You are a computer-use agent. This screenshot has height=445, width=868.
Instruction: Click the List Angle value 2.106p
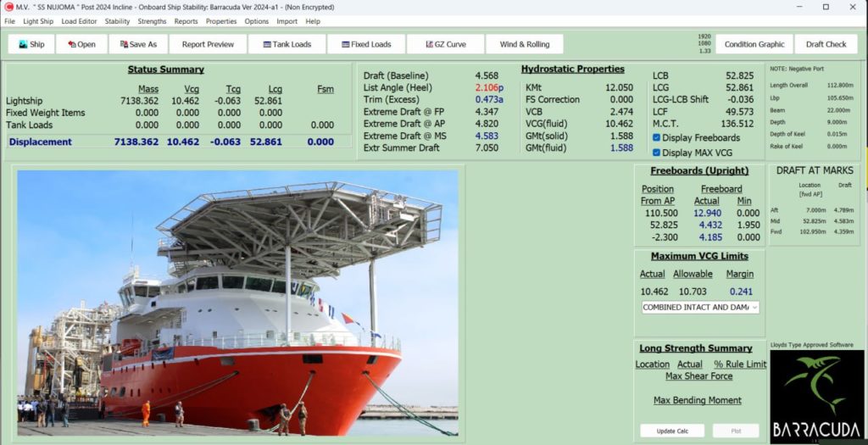point(489,87)
